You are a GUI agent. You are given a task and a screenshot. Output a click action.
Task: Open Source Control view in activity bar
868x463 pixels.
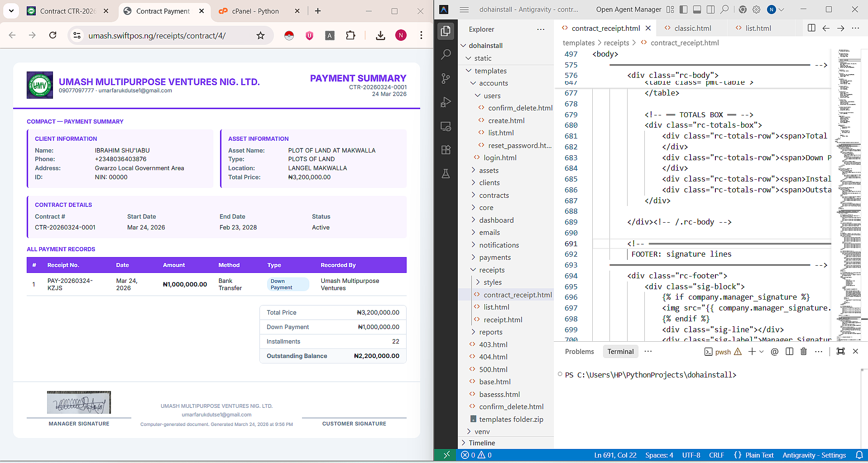446,78
